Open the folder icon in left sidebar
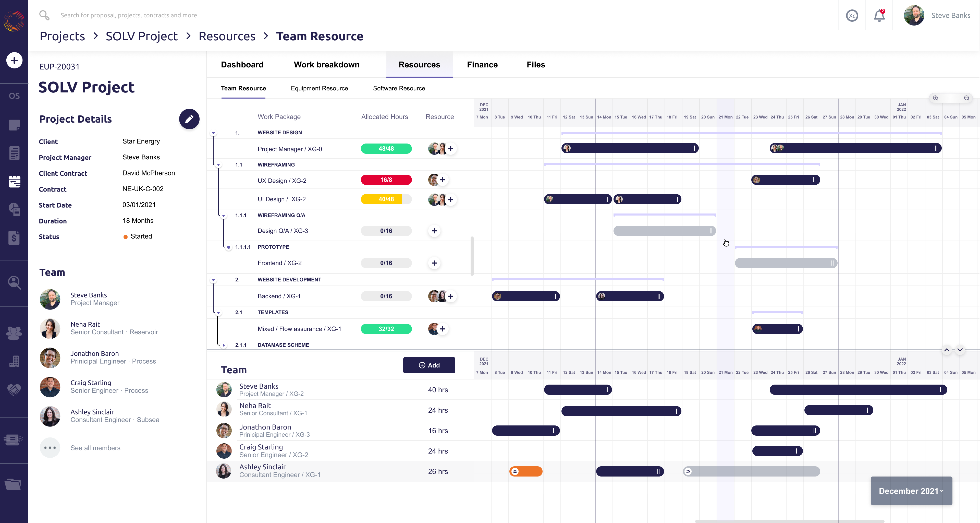Screen dimensions: 980x523 point(13,484)
